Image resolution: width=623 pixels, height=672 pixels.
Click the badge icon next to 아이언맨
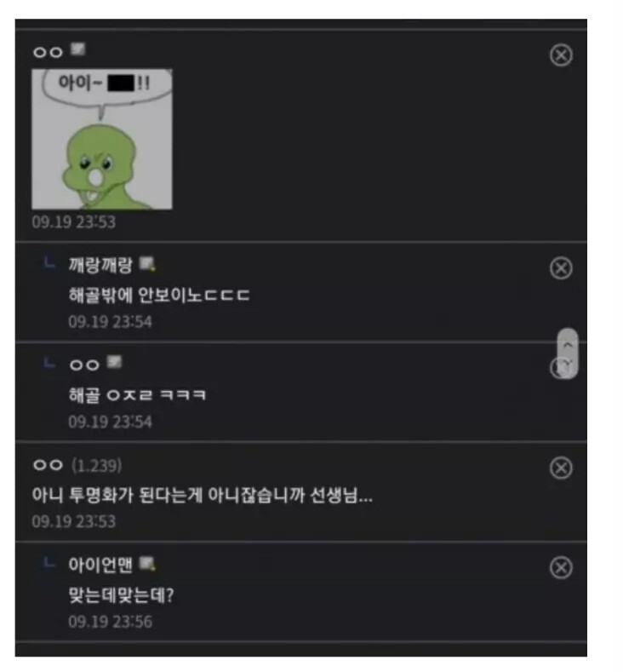click(147, 564)
